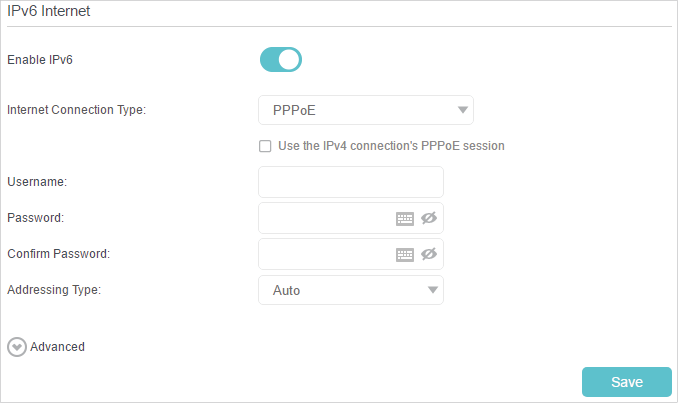Screen dimensions: 678x403
Task: Open virtual keyboard icon in Confirm Password field
Action: (405, 255)
